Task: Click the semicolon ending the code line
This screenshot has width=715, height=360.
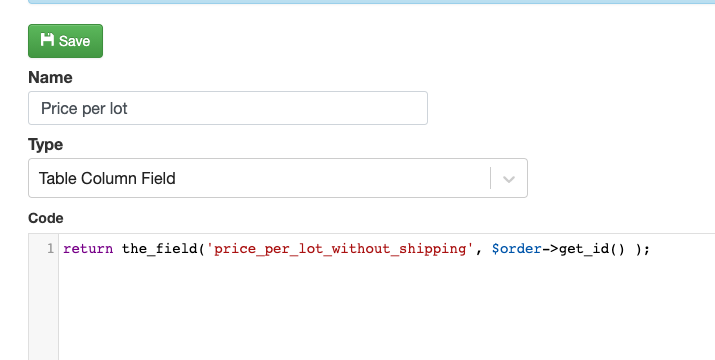Action: (x=647, y=250)
